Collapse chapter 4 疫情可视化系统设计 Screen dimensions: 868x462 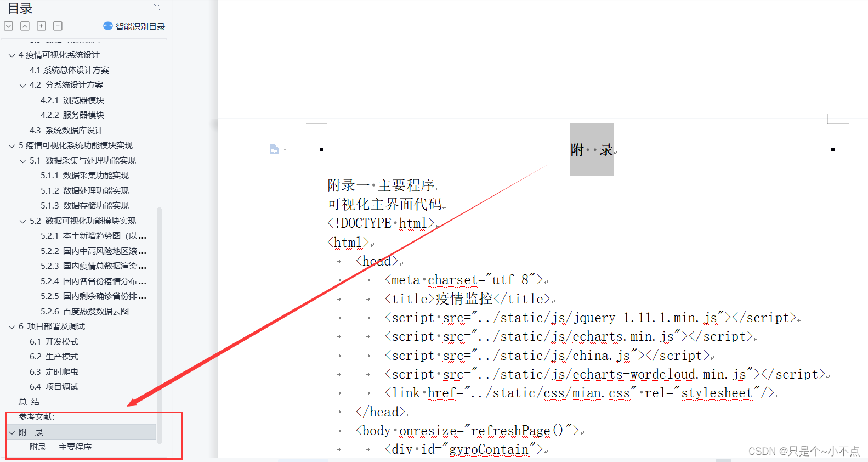point(12,55)
